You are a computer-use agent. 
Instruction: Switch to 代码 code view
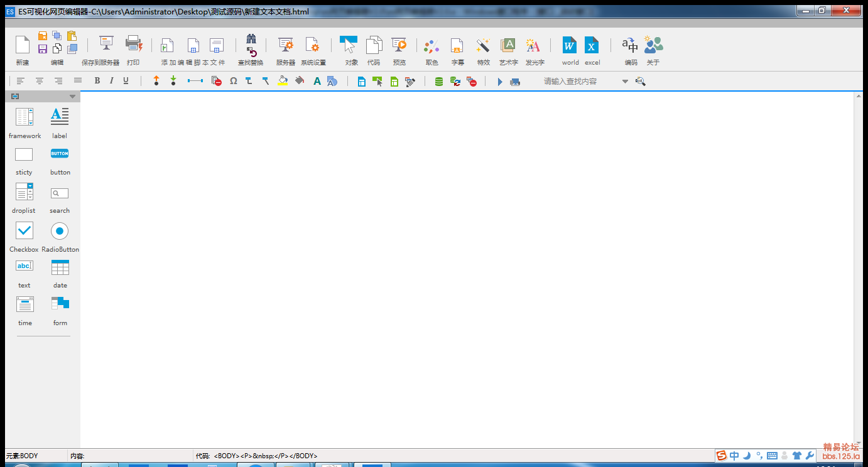tap(374, 45)
